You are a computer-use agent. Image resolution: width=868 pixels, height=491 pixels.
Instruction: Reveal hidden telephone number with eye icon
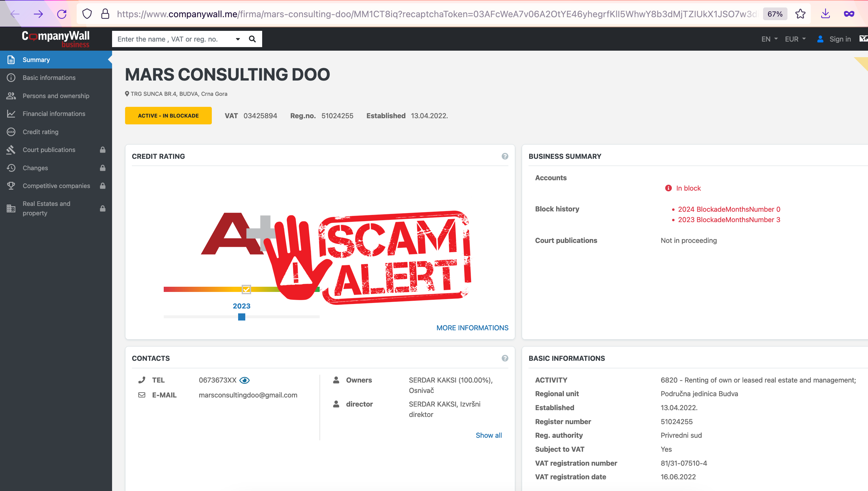click(x=244, y=380)
